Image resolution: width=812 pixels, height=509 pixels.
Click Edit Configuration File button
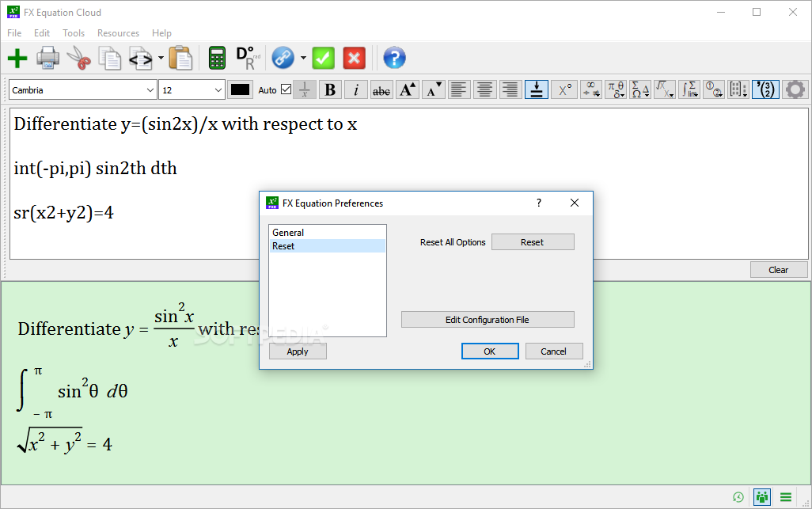(488, 320)
